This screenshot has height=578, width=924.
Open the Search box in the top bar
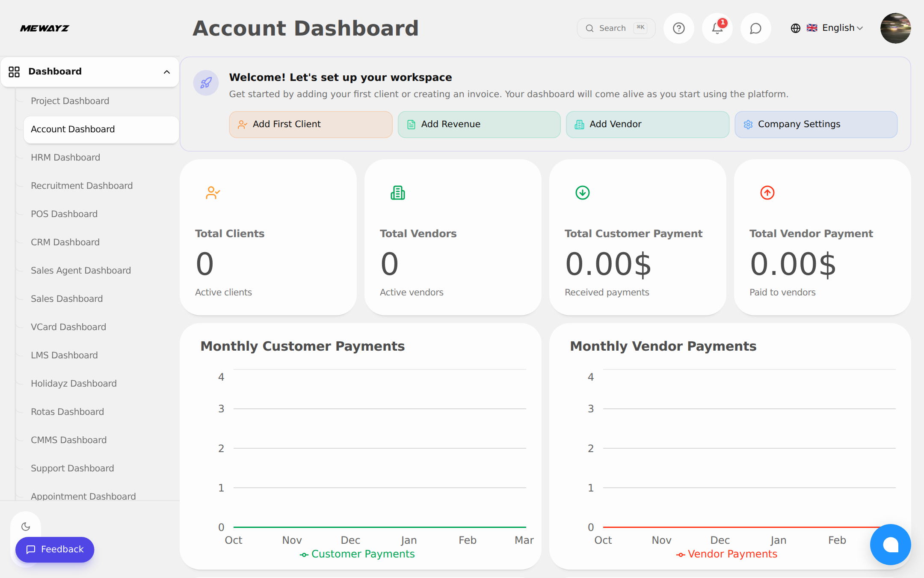615,28
